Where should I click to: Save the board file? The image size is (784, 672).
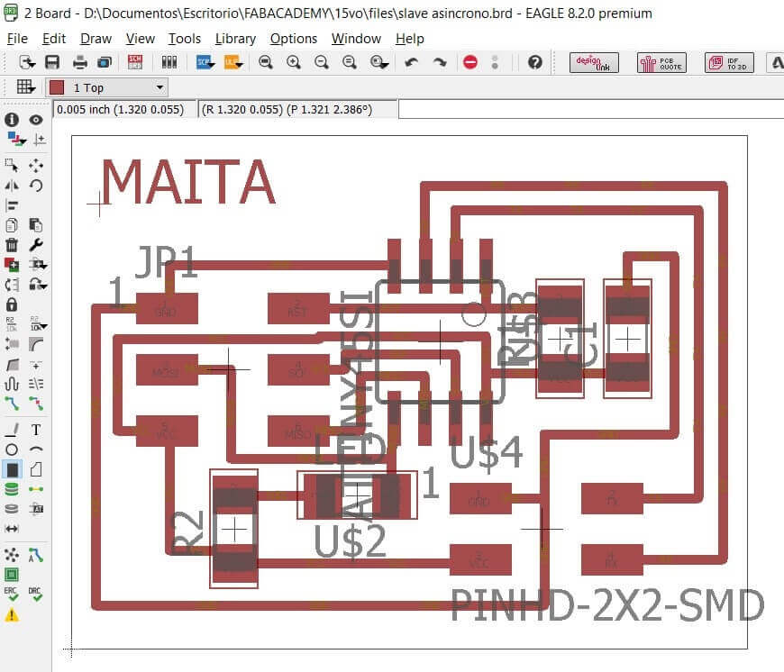pyautogui.click(x=52, y=62)
